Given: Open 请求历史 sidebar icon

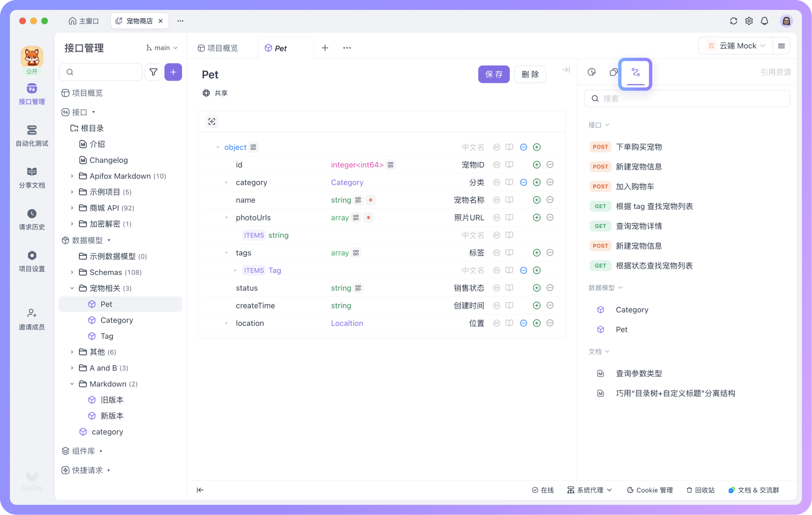Looking at the screenshot, I should tap(32, 219).
